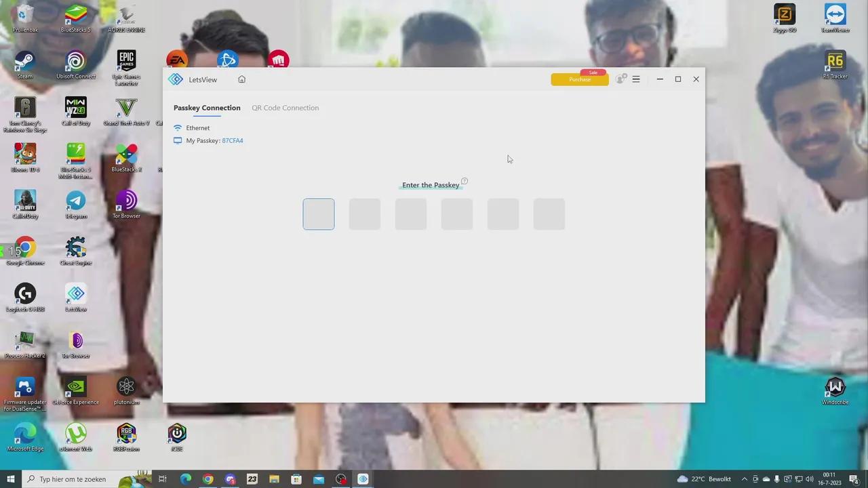Select the Windscribe desktop icon
This screenshot has width=868, height=488.
pos(835,391)
